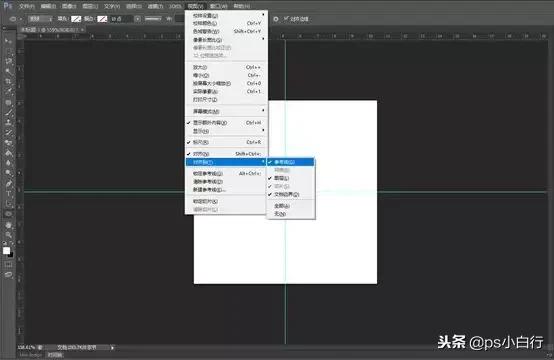Open the 文件 (File) menu
Image resolution: width=554 pixels, height=360 pixels.
click(x=27, y=6)
